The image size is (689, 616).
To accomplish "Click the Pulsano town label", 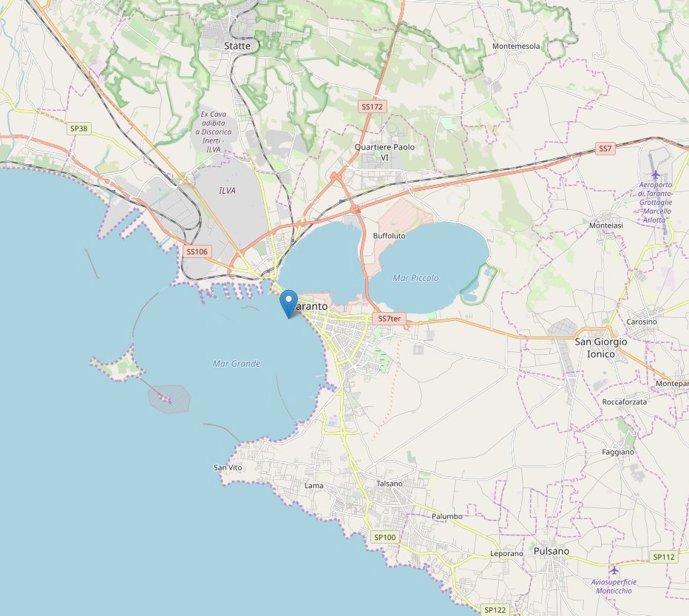I will (551, 552).
